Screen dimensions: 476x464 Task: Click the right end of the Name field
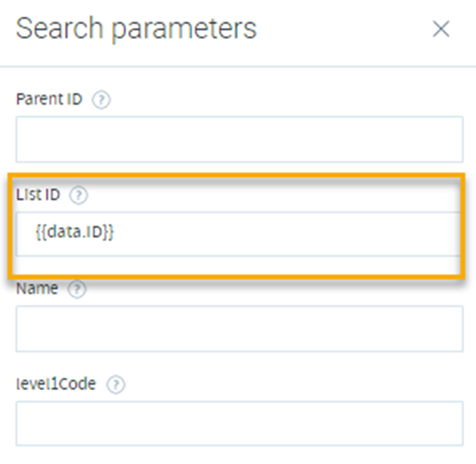coord(454,329)
